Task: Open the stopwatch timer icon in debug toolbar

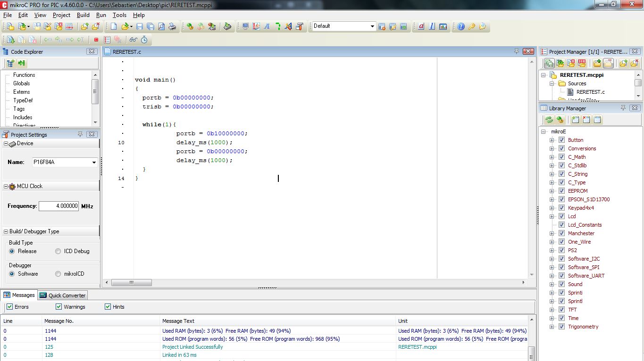Action: point(144,40)
